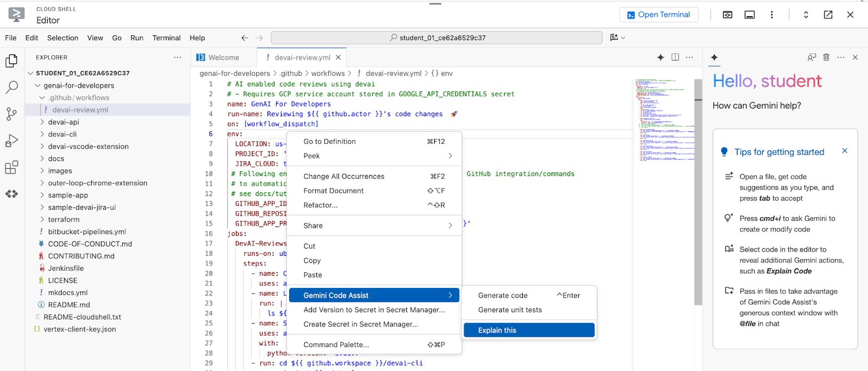Image resolution: width=868 pixels, height=371 pixels.
Task: Open Run and Debug view icon
Action: point(11,141)
